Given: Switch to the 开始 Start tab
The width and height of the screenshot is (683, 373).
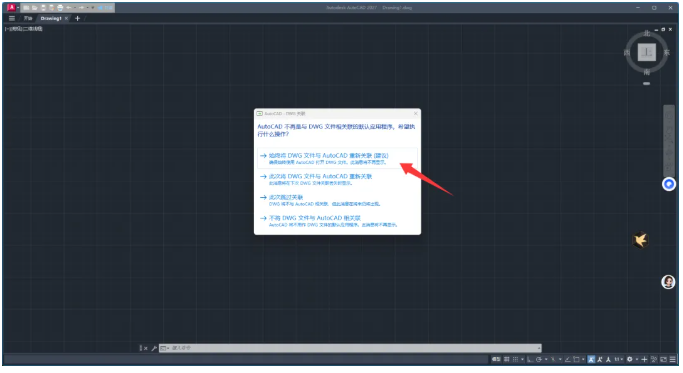Looking at the screenshot, I should [28, 18].
